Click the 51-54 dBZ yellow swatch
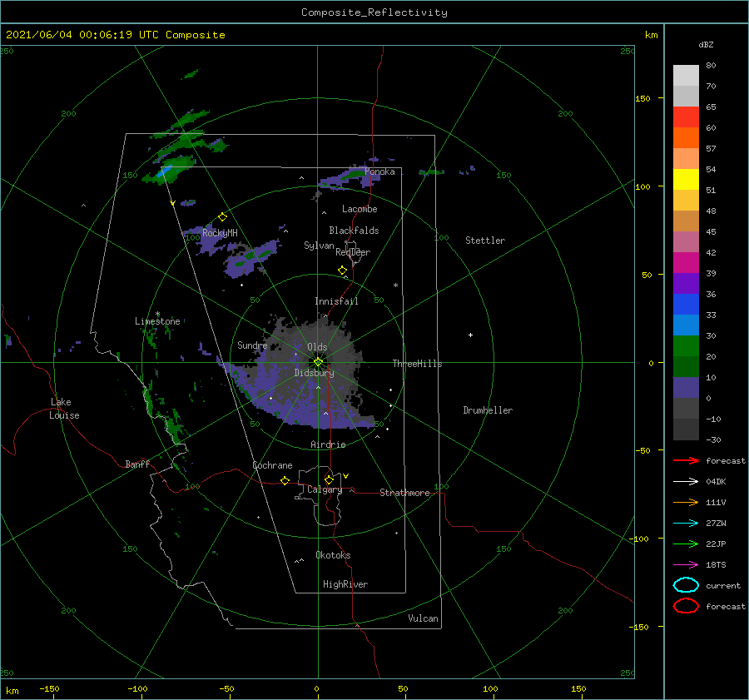 coord(686,179)
